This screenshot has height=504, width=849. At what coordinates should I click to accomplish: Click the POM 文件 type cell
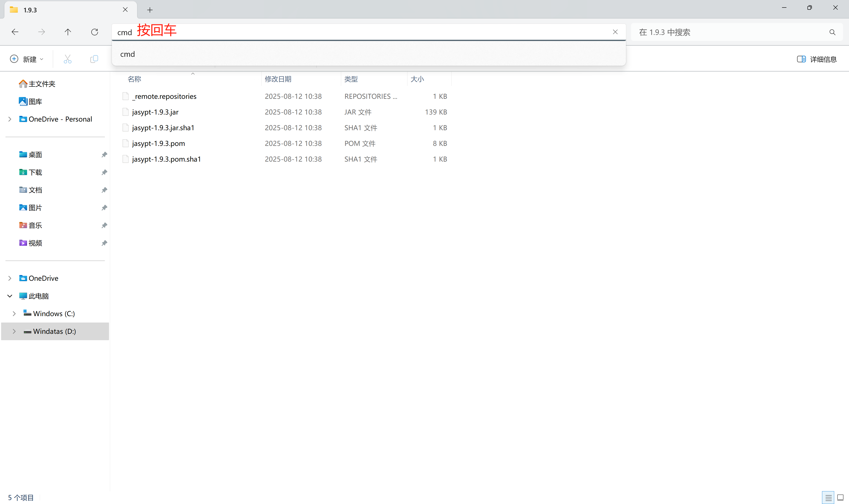point(360,143)
